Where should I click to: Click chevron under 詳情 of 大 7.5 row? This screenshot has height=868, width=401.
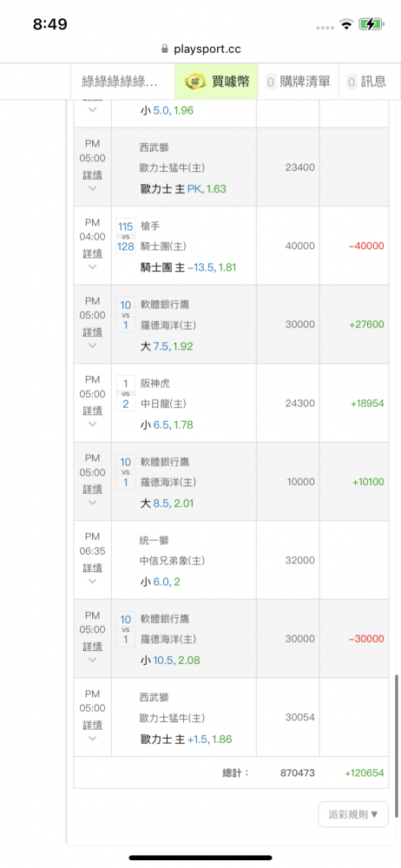[93, 345]
